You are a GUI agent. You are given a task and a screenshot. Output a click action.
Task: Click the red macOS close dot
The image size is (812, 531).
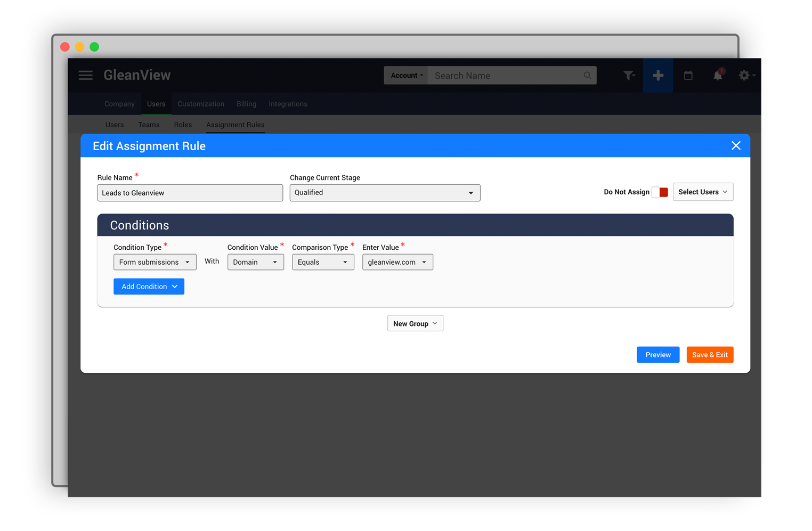[65, 47]
